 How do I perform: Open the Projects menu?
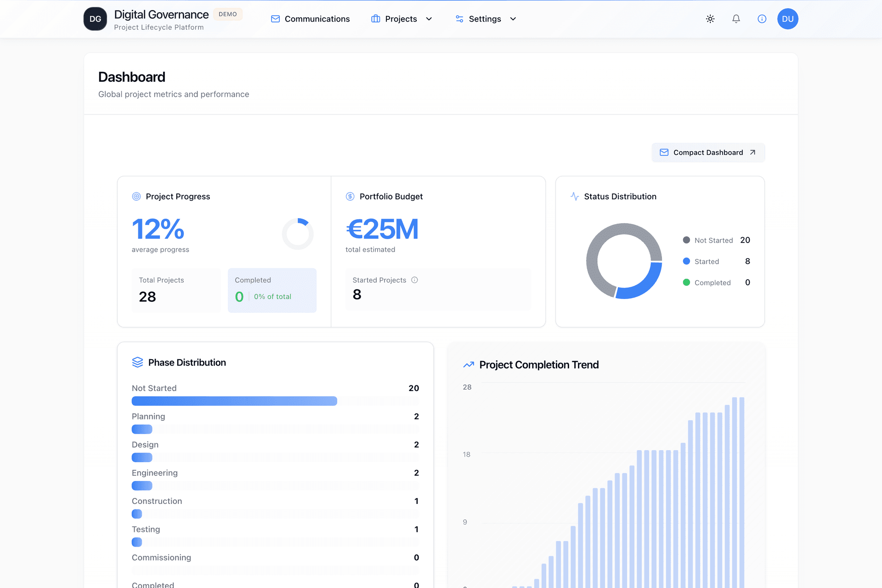(x=401, y=19)
